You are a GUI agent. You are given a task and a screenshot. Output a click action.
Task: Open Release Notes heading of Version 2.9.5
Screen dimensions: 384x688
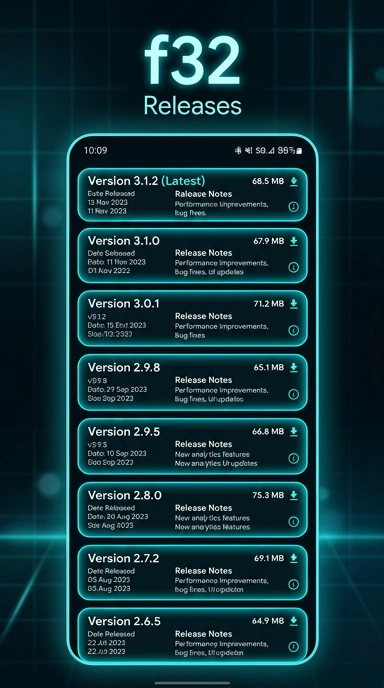[203, 444]
